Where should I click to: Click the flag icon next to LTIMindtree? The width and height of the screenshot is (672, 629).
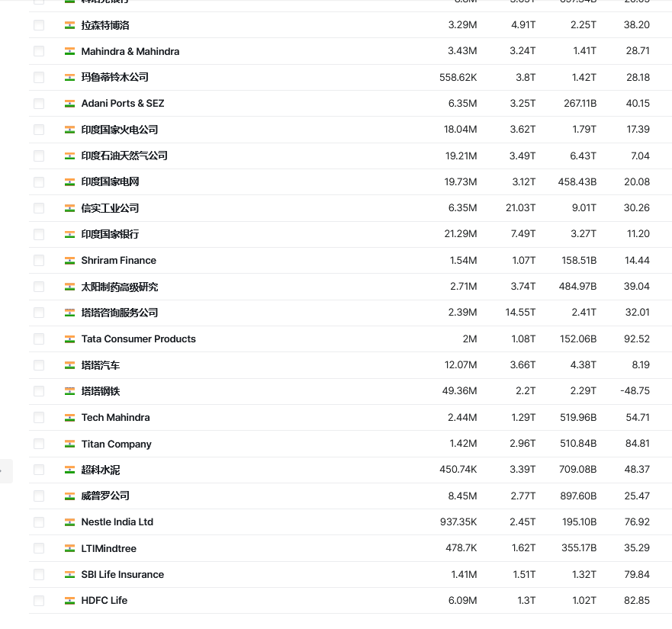point(69,548)
